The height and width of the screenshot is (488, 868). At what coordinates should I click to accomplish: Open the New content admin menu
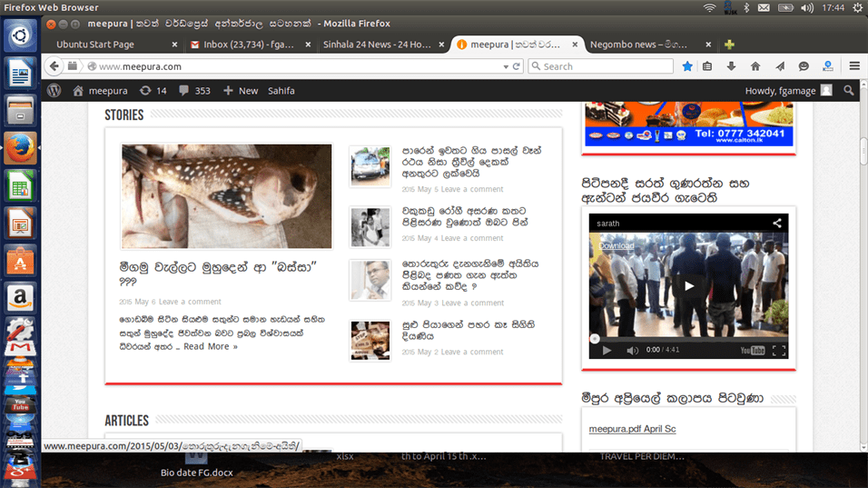pos(241,90)
